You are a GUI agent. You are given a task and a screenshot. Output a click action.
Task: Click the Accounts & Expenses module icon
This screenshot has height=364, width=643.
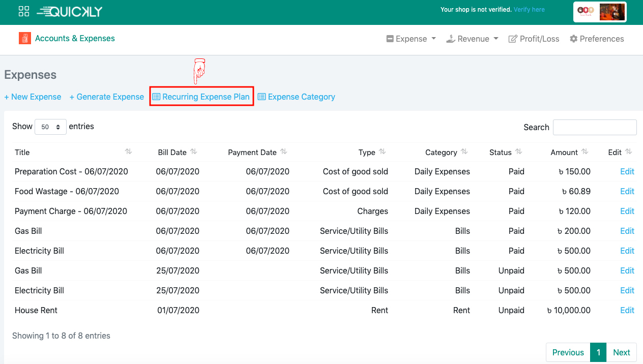tap(25, 39)
